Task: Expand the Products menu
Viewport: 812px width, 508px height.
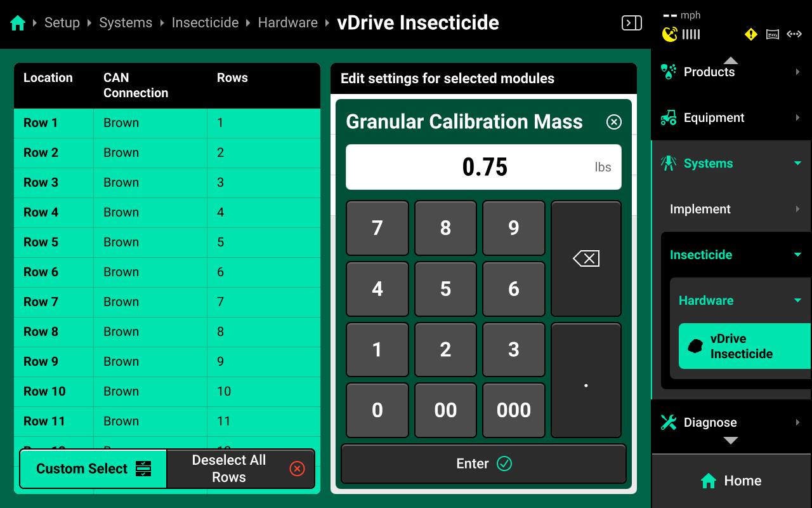Action: 731,72
